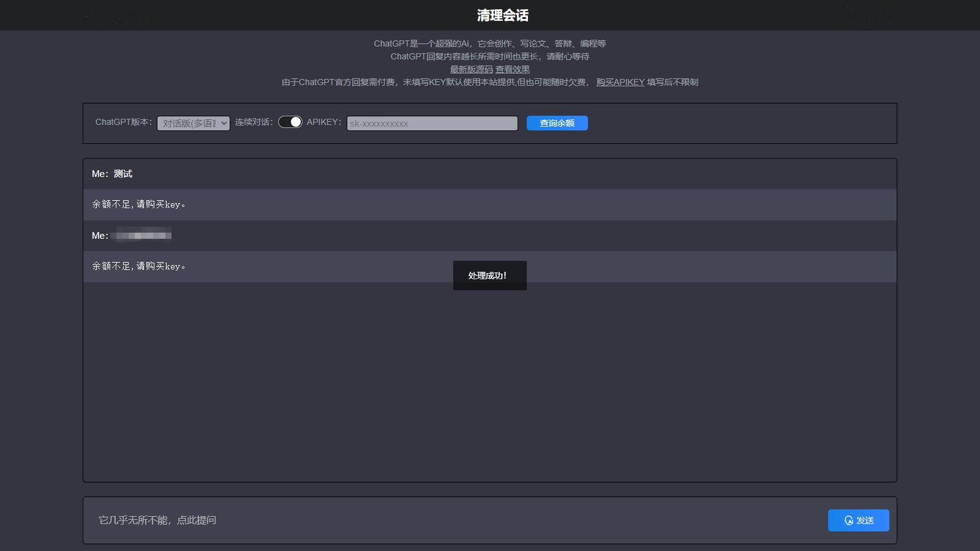980x551 pixels.
Task: Click the blurred second Me message
Action: coord(490,236)
